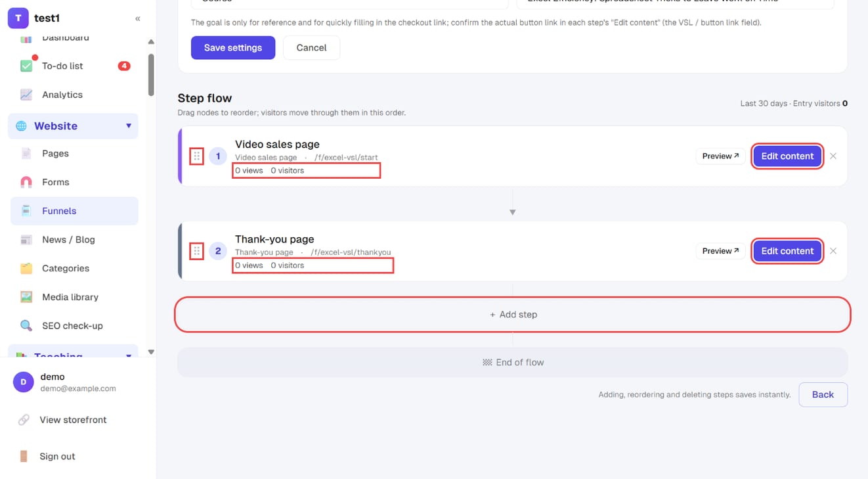The height and width of the screenshot is (479, 868).
Task: Open the demo user account profile
Action: [78, 382]
